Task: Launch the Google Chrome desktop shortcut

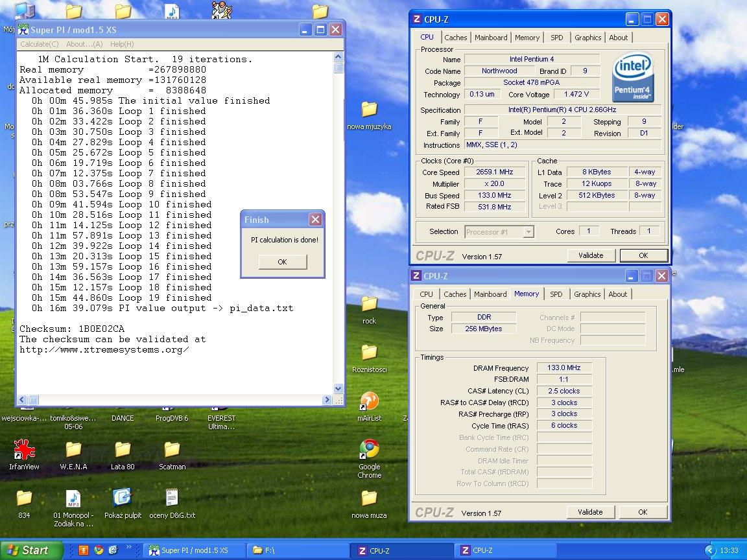Action: click(x=369, y=449)
